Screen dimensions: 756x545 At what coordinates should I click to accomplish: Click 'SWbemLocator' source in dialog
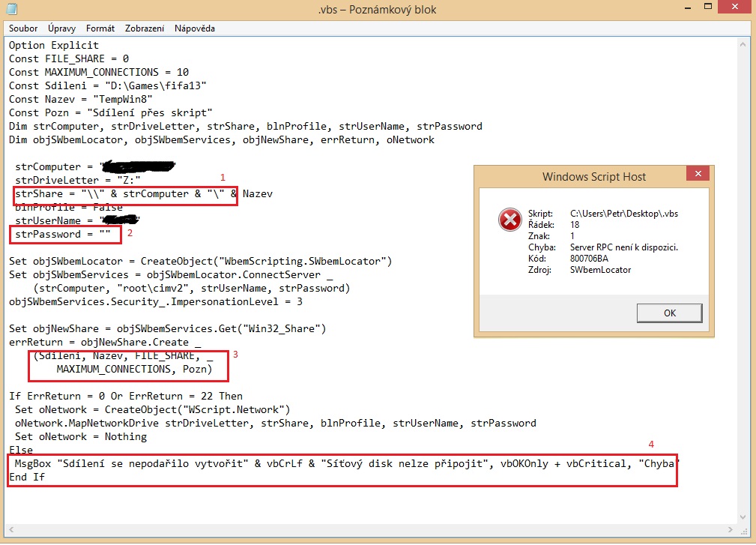click(600, 270)
